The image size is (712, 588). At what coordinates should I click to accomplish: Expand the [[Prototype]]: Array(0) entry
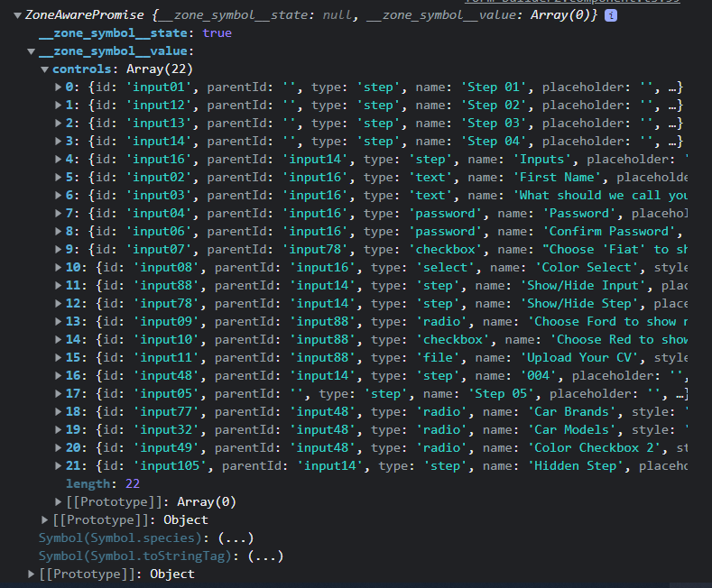(58, 501)
